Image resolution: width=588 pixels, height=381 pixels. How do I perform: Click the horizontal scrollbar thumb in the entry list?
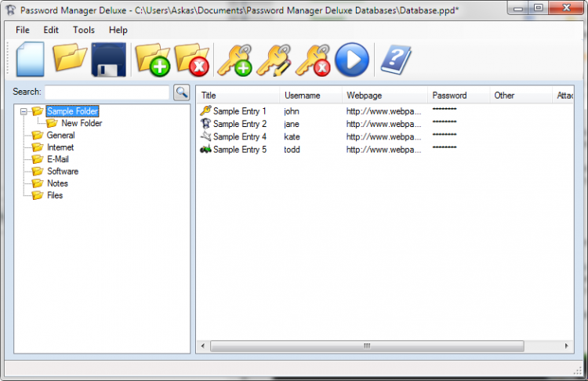pyautogui.click(x=367, y=346)
